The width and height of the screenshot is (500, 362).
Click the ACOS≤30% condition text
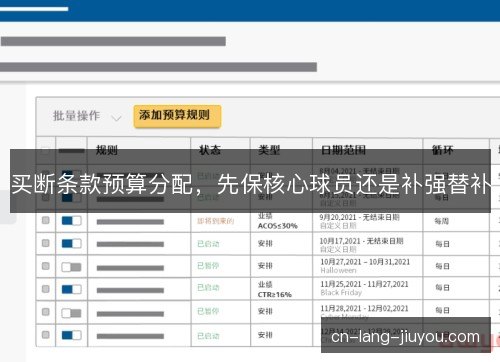(278, 226)
